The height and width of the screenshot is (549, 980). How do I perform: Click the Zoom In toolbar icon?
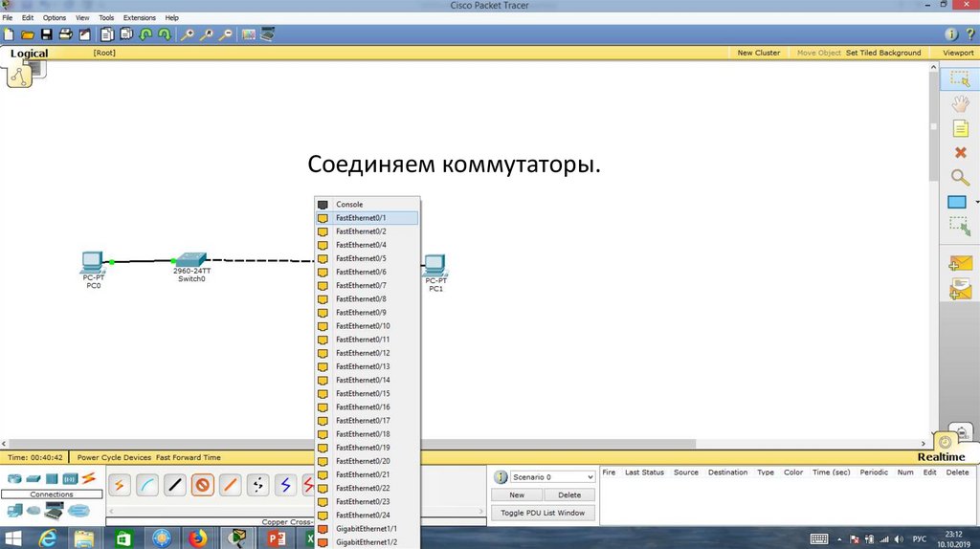pyautogui.click(x=189, y=34)
